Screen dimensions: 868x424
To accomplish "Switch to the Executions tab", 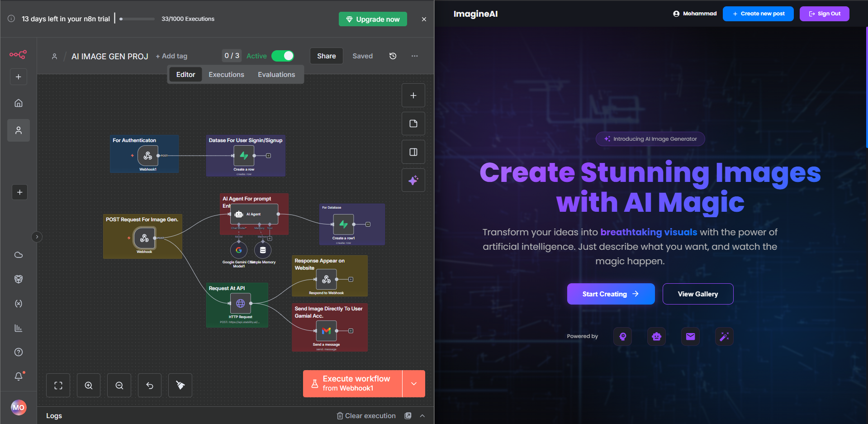I will (226, 75).
